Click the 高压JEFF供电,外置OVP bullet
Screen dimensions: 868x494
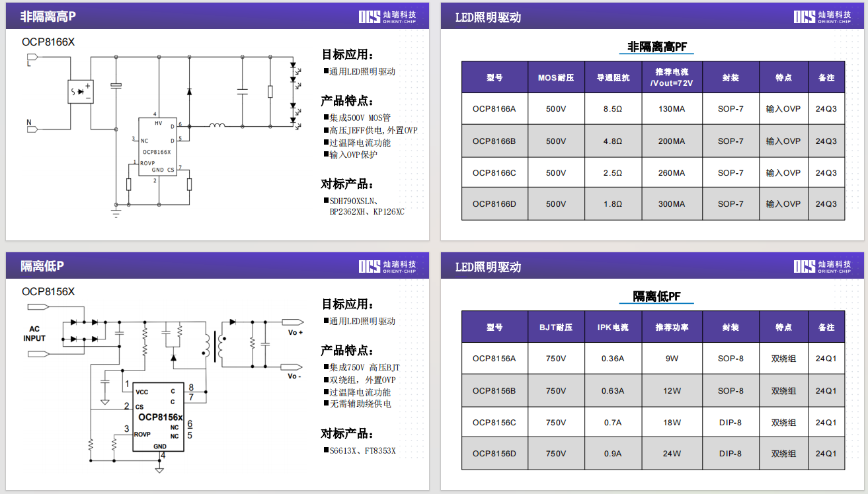[370, 130]
